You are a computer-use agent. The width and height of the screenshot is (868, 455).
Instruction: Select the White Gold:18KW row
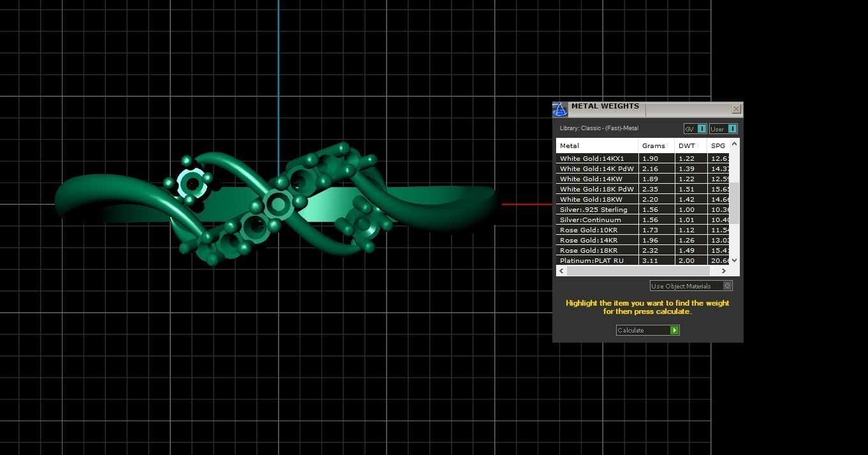coord(643,199)
